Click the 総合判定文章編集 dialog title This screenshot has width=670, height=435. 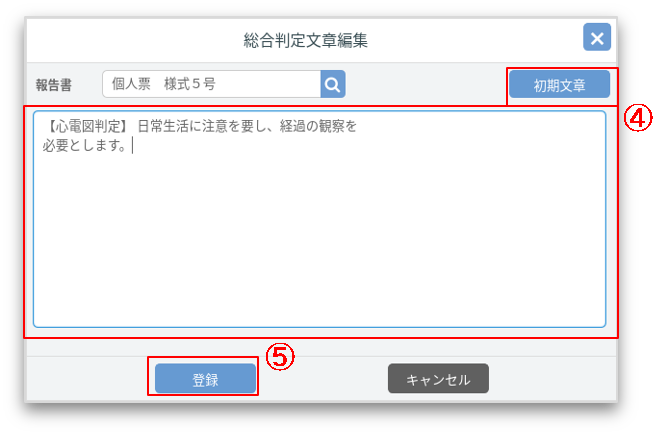pos(306,41)
